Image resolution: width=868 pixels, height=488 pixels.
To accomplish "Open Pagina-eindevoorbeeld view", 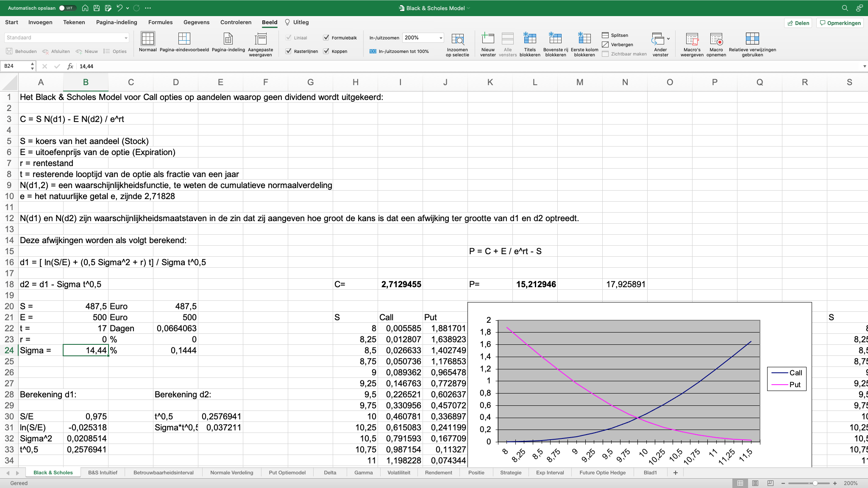I will [x=184, y=39].
